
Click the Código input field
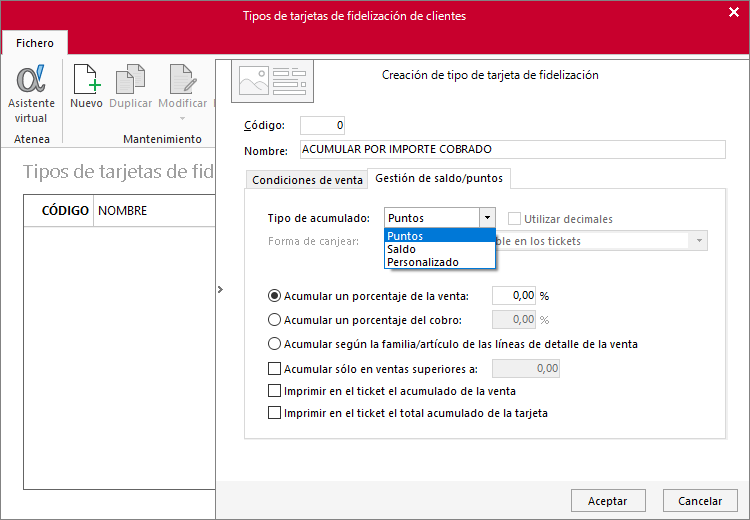pos(322,125)
